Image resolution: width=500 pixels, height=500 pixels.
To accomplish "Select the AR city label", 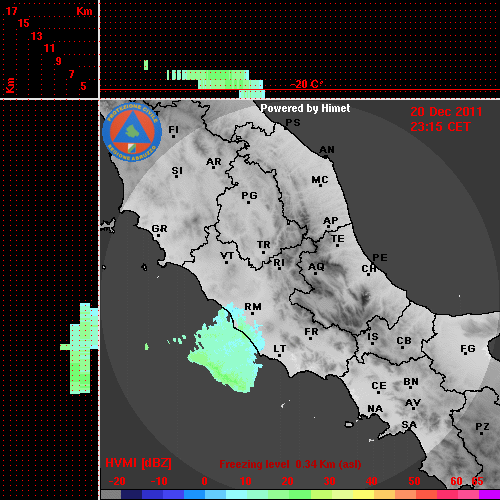I will click(x=214, y=162).
